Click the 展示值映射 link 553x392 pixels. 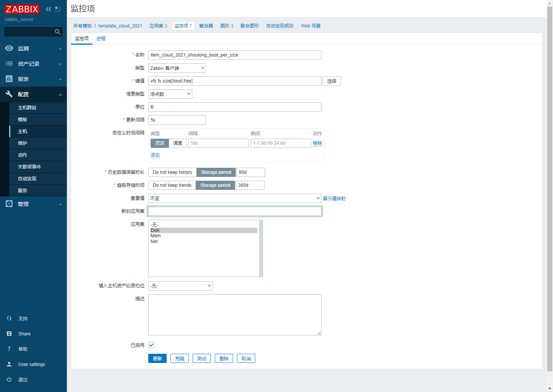334,199
